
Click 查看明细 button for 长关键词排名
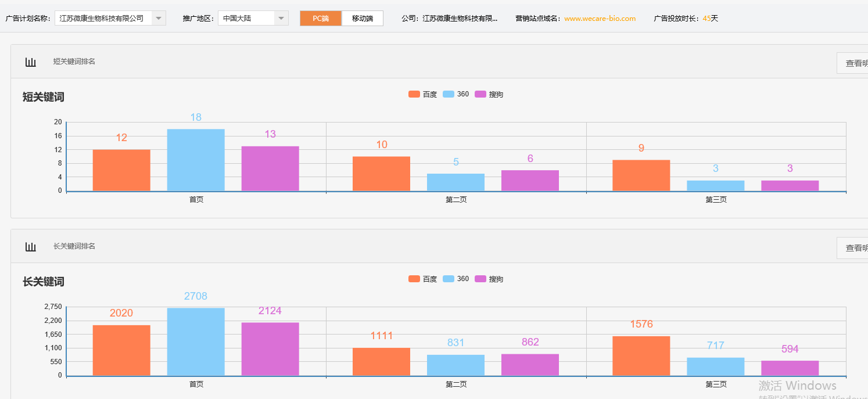coord(853,248)
